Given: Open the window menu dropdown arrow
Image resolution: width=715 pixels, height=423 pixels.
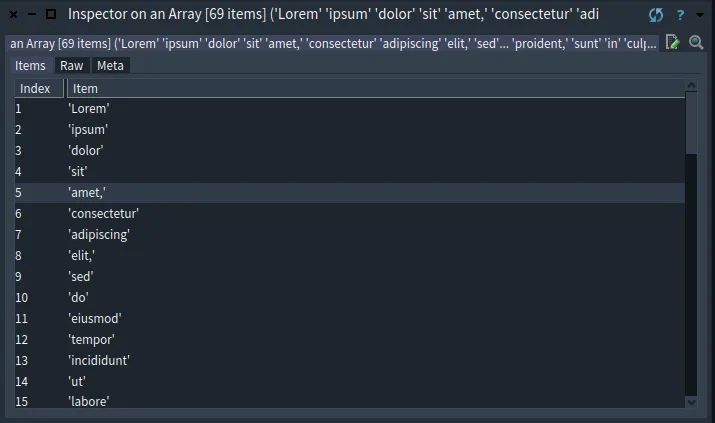Looking at the screenshot, I should click(x=699, y=15).
